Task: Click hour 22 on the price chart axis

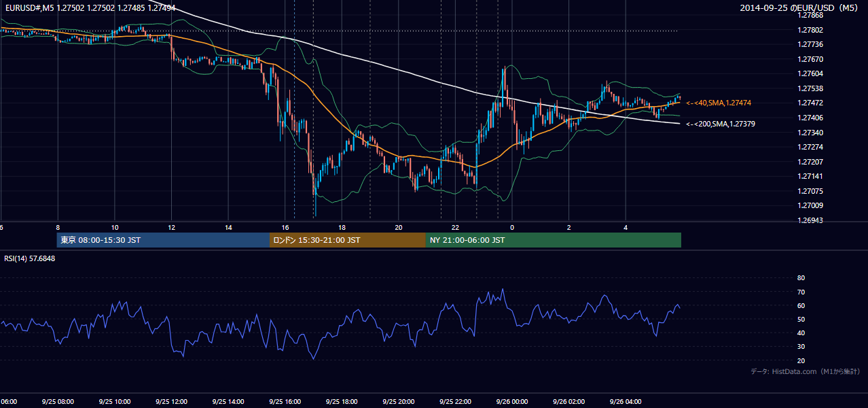Action: pyautogui.click(x=455, y=228)
